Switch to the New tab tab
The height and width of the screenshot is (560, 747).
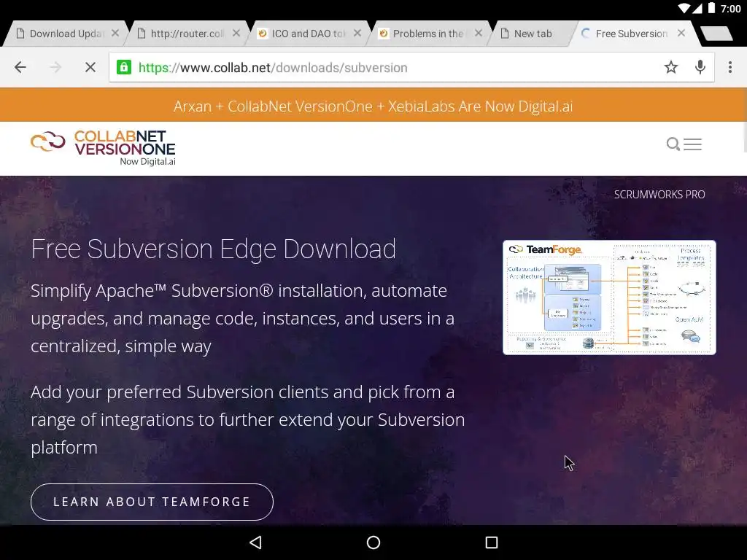pos(533,34)
